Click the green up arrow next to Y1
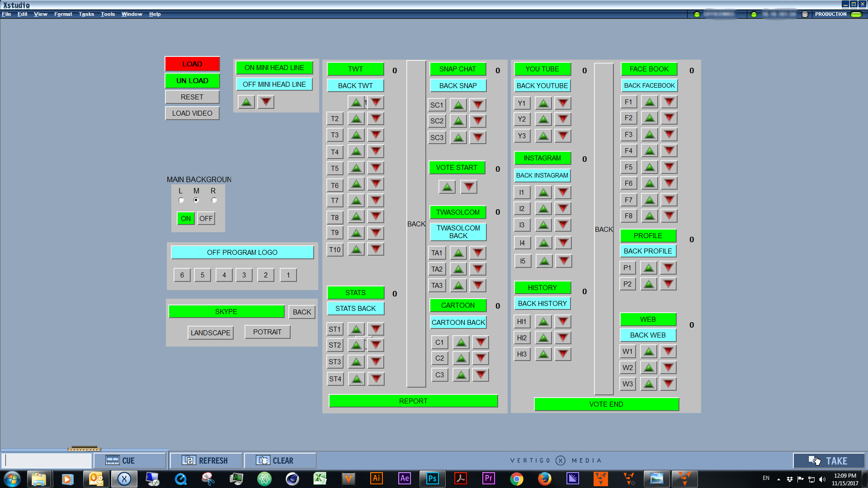The width and height of the screenshot is (868, 488). pyautogui.click(x=543, y=103)
